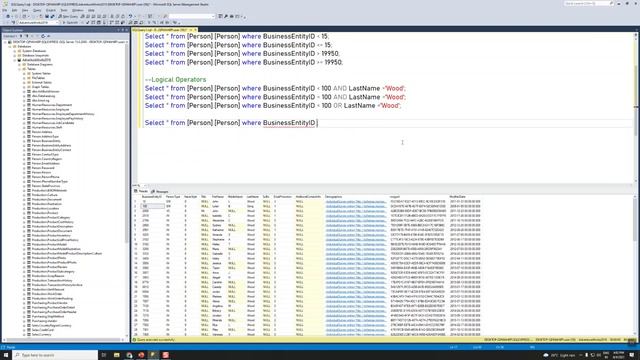The width and height of the screenshot is (640, 360).
Task: Select the HumanResources.Shift table
Action: click(x=47, y=127)
